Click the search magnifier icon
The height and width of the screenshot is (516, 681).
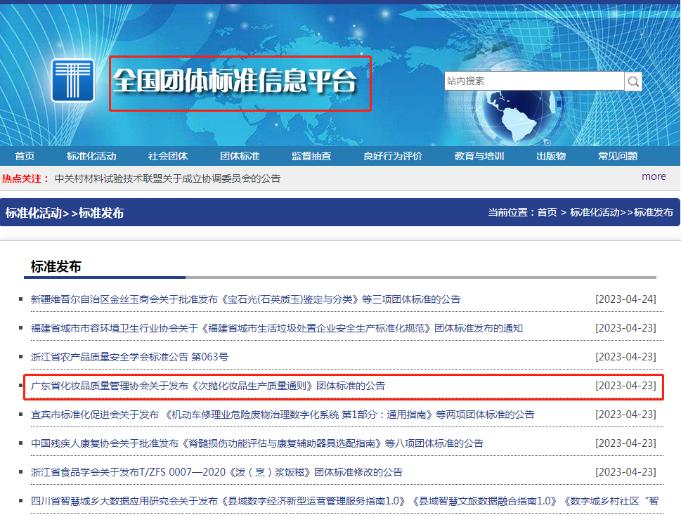[x=633, y=81]
